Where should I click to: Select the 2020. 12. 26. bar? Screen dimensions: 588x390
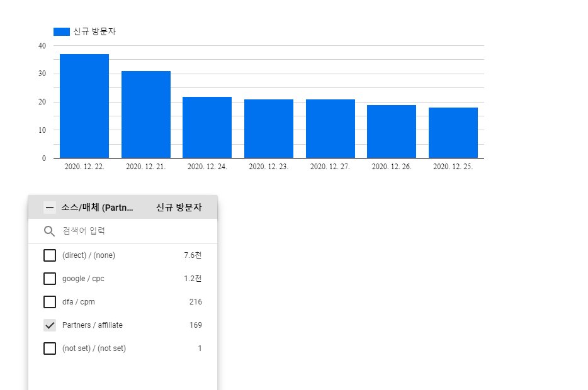click(x=392, y=131)
